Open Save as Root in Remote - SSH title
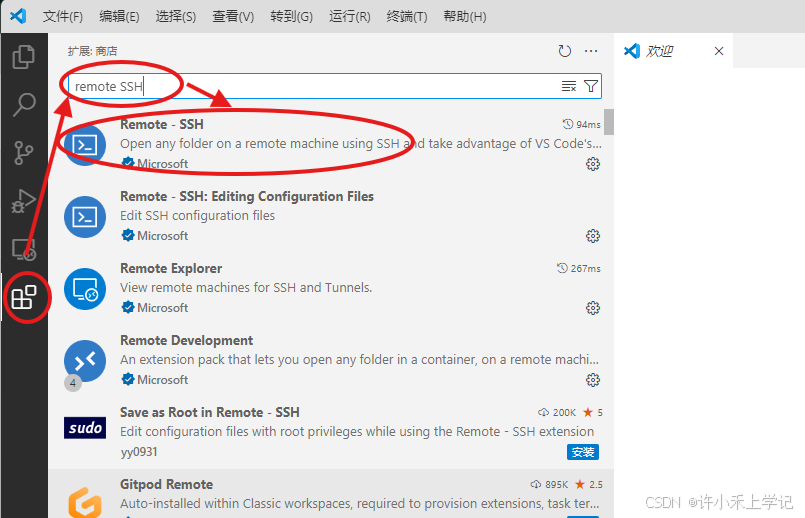Viewport: 805px width, 518px height. 209,412
